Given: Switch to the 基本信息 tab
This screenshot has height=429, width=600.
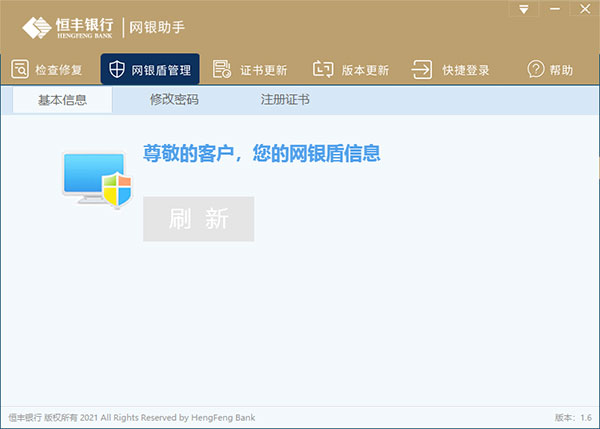Looking at the screenshot, I should [62, 100].
